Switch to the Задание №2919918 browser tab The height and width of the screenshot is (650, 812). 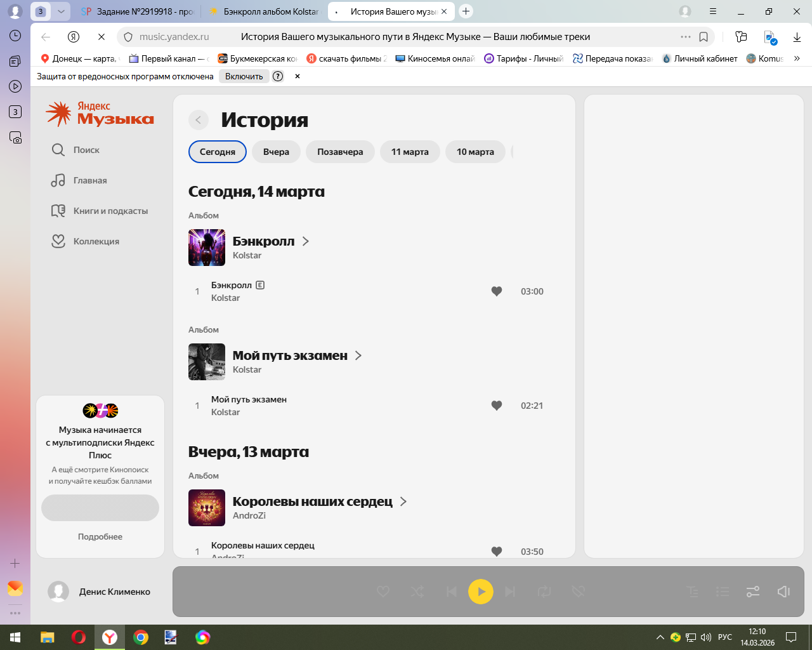138,11
